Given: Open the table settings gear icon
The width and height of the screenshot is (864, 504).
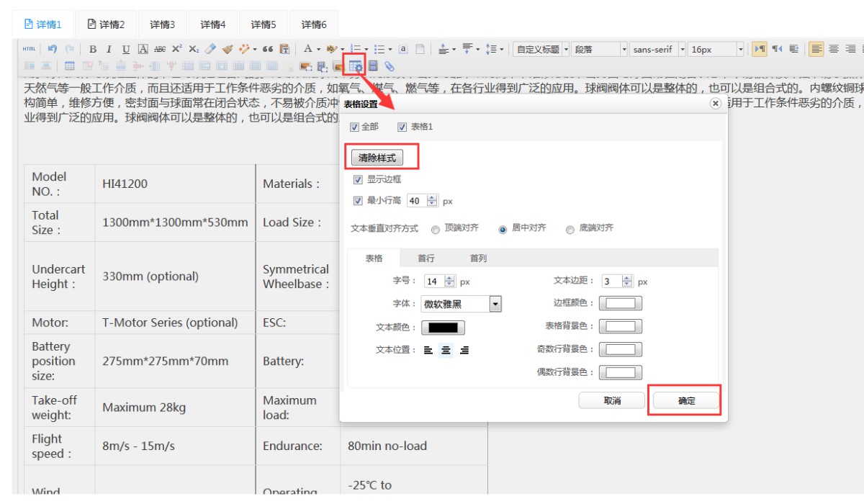Looking at the screenshot, I should (x=355, y=66).
